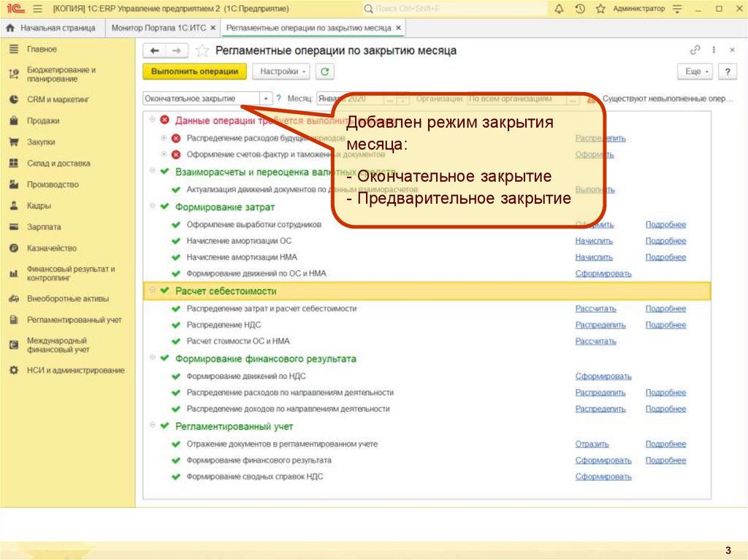Open the hamburger main menu icon
Viewport: 748px width, 560px height.
tap(37, 9)
